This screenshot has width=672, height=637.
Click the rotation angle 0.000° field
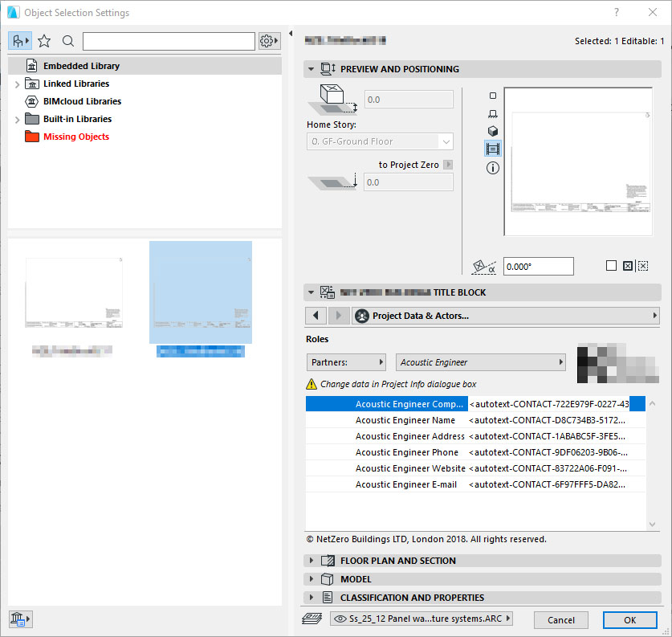click(x=538, y=267)
